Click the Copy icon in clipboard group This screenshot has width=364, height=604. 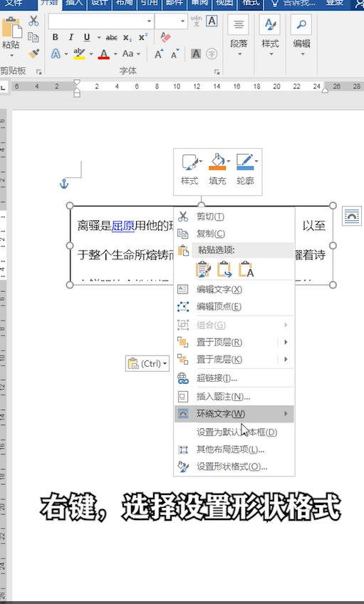(33, 37)
